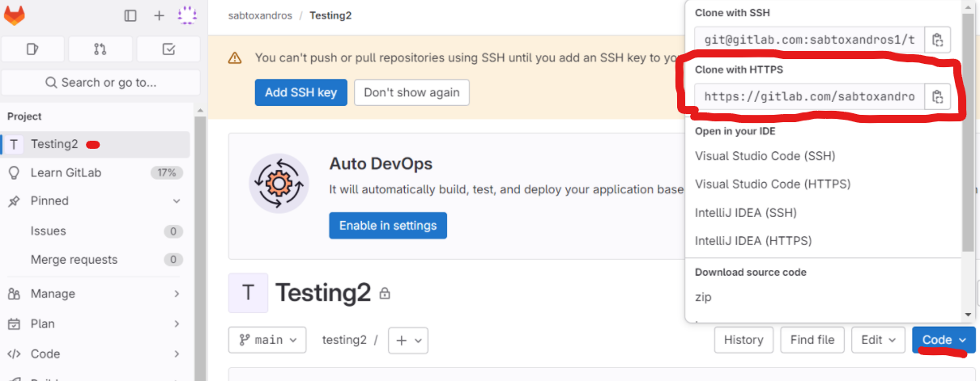Open the Edit dropdown
Viewport: 980px width, 381px height.
pyautogui.click(x=879, y=340)
